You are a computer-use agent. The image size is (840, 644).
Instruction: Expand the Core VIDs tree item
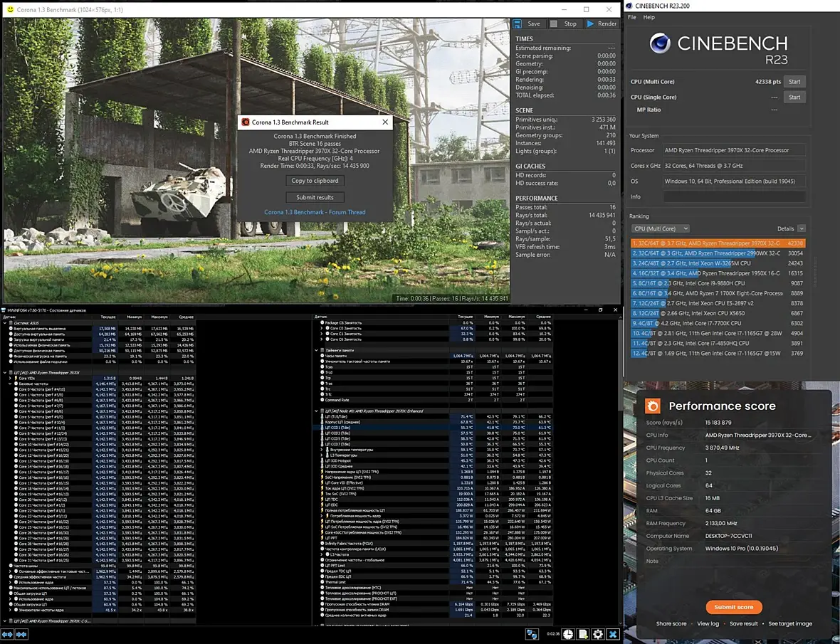pyautogui.click(x=11, y=378)
